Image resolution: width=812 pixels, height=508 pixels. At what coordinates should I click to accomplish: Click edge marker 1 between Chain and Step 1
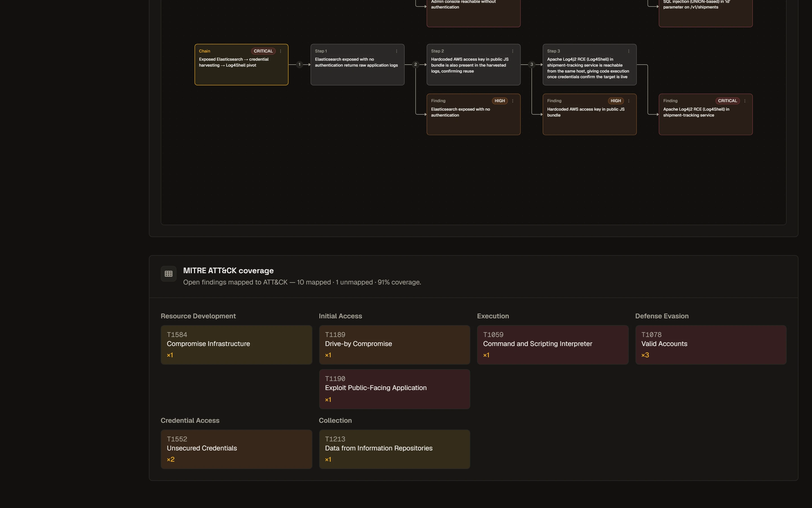tap(299, 65)
